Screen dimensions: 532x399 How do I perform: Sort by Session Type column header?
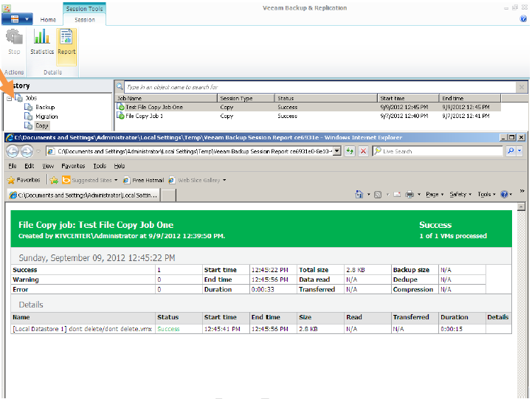[246, 98]
